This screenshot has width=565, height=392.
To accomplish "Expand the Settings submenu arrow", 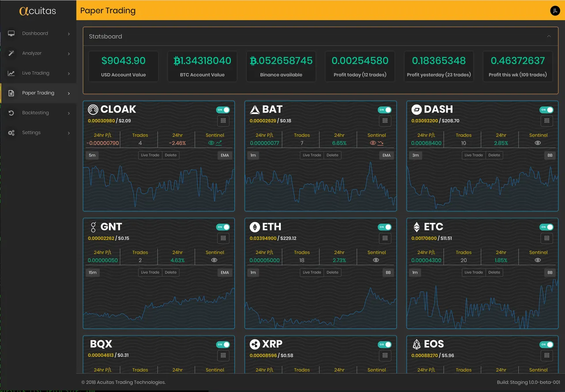I will tap(69, 133).
